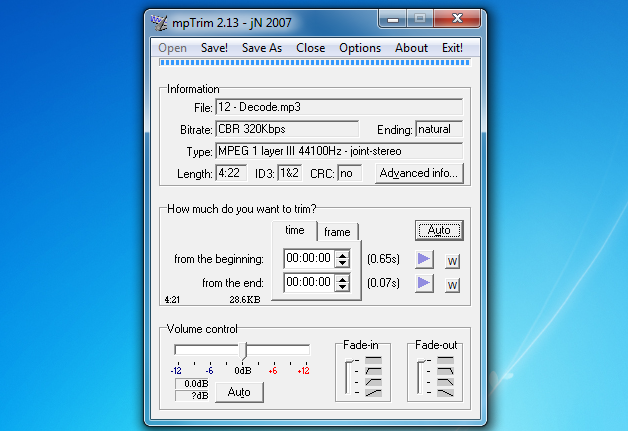Switch to the time tab
The height and width of the screenshot is (431, 628).
pyautogui.click(x=295, y=230)
